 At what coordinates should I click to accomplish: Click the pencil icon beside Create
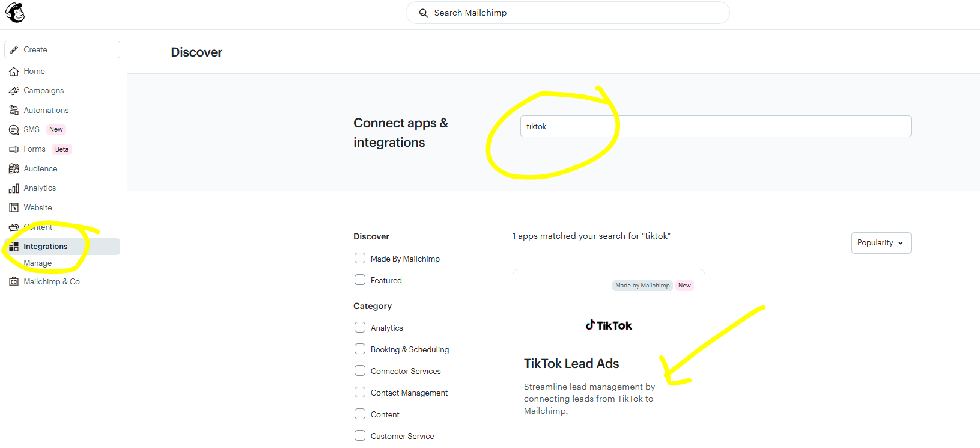tap(14, 50)
